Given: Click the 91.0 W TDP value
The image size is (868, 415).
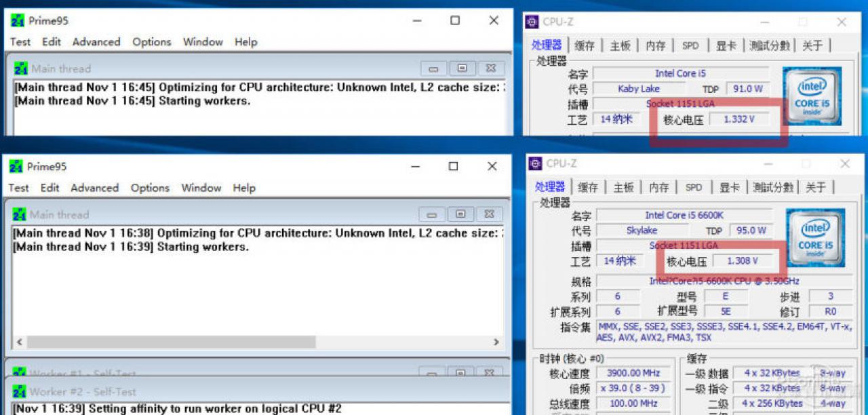Looking at the screenshot, I should coord(748,88).
